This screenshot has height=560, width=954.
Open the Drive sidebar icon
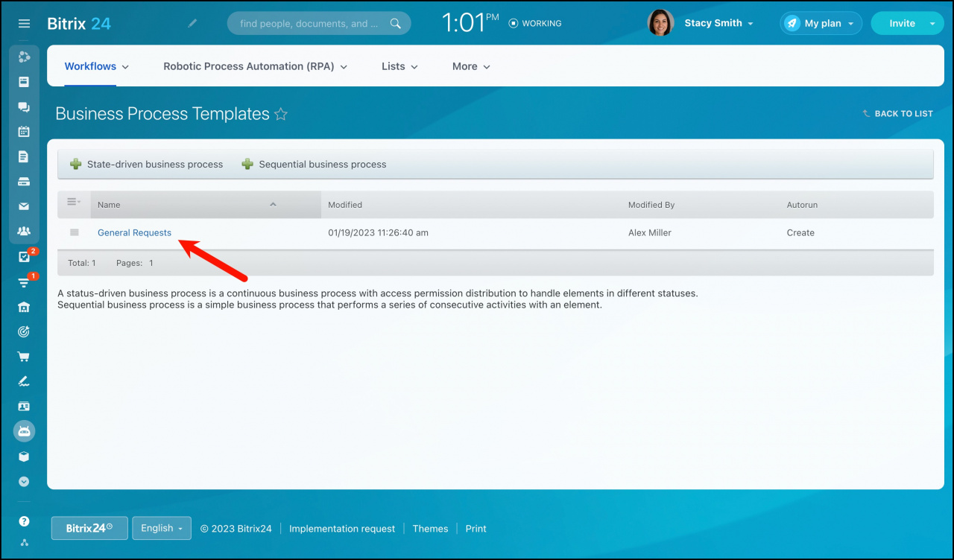coord(24,182)
